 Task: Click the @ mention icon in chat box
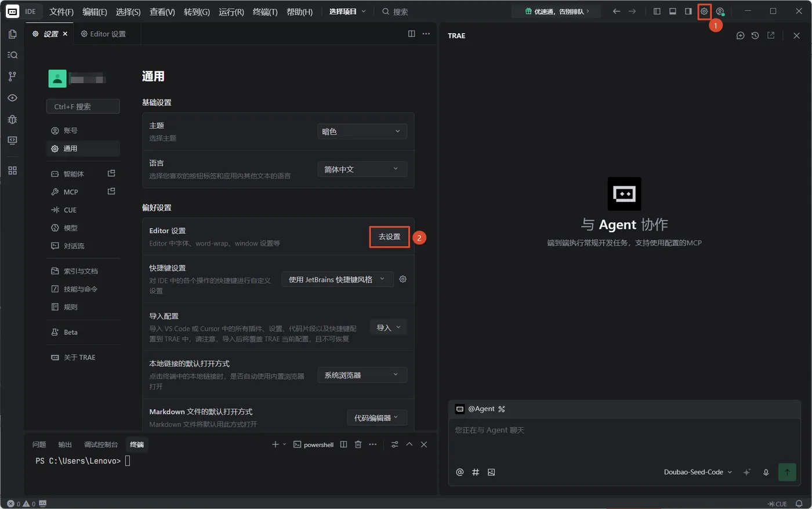(460, 472)
